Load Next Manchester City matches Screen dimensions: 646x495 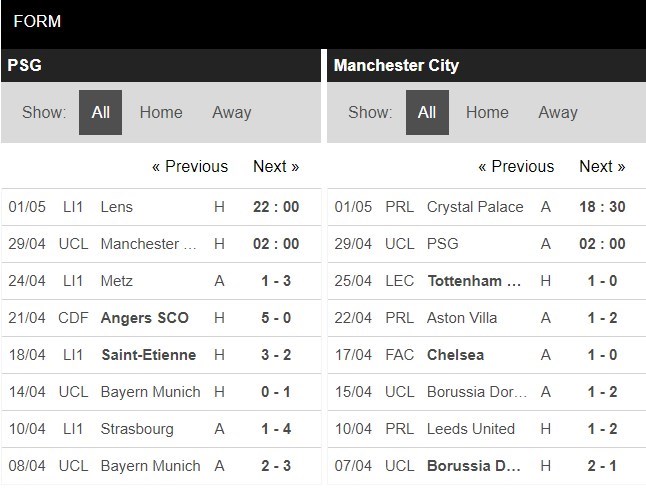[x=602, y=167]
